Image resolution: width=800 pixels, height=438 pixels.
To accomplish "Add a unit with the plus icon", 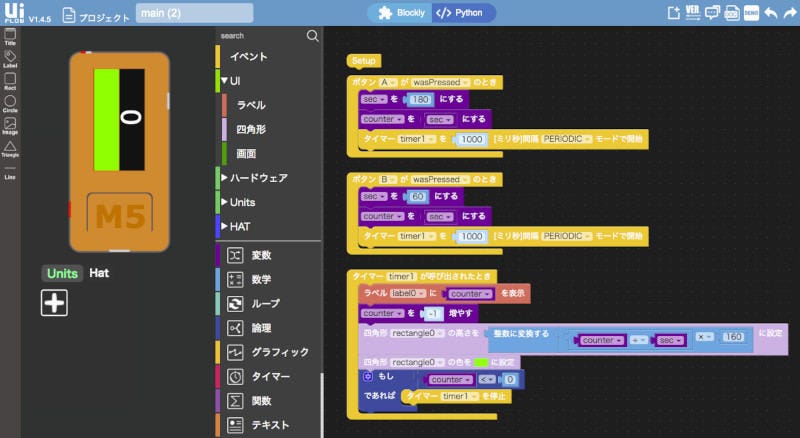I will coord(54,302).
